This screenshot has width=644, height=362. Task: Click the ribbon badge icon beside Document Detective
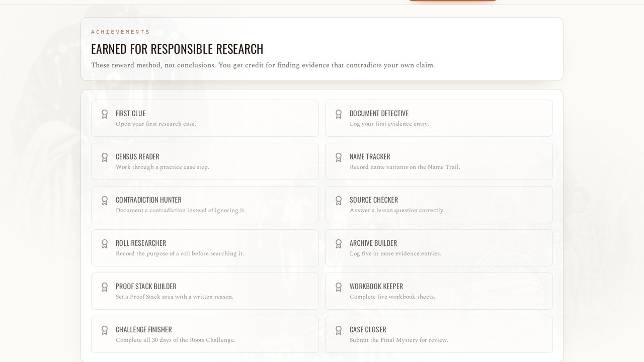pos(339,114)
